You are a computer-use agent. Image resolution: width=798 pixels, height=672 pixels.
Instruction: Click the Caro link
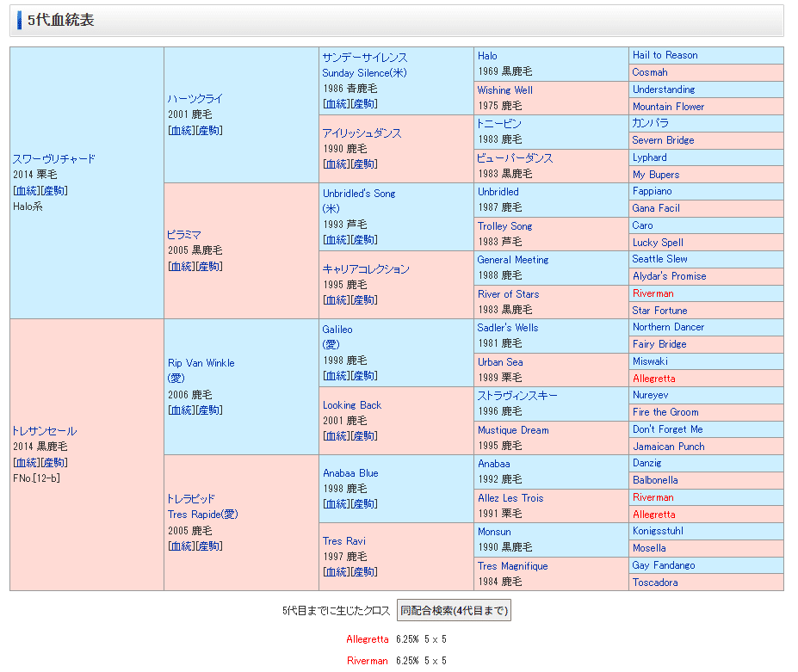pos(642,225)
